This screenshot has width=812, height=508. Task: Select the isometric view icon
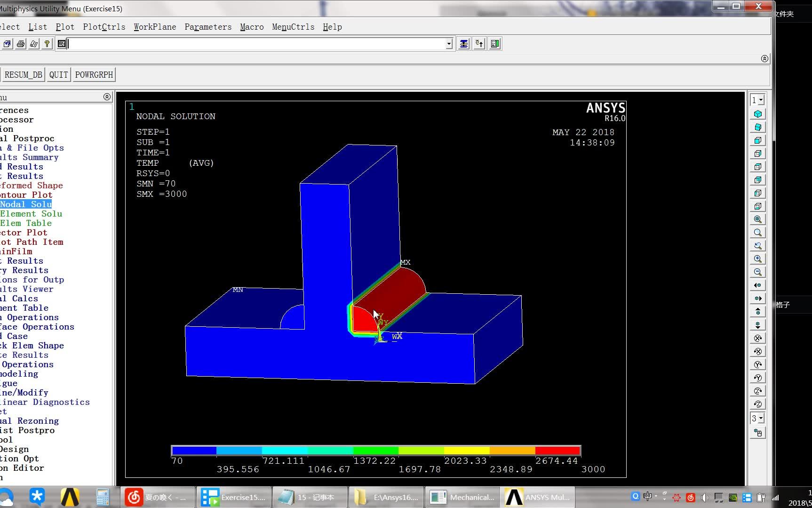point(757,113)
